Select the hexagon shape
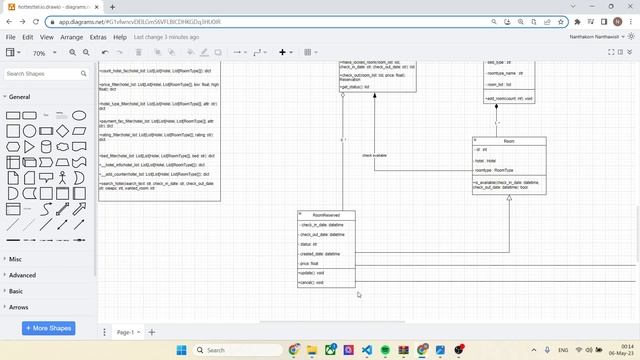This screenshot has width=640, height=360. coord(13,147)
